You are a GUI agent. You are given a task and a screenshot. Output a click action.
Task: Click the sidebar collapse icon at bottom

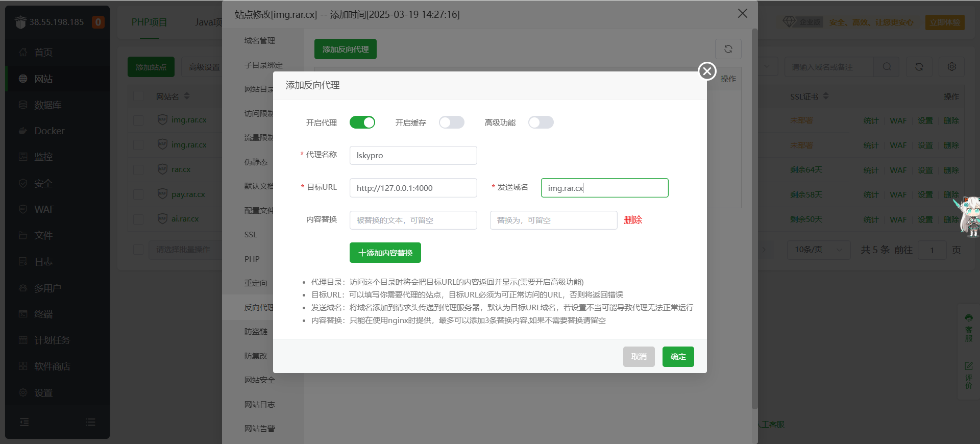(24, 422)
